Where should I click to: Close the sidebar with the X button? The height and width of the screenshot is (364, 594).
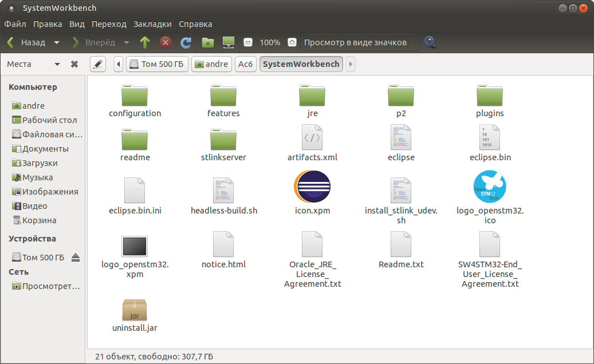(x=74, y=64)
